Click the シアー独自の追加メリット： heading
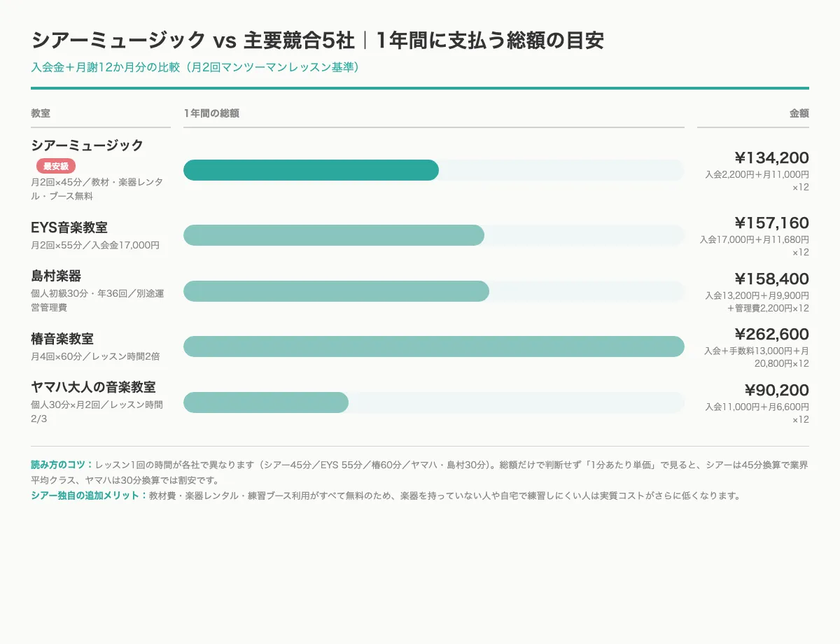The height and width of the screenshot is (644, 840). pyautogui.click(x=90, y=496)
